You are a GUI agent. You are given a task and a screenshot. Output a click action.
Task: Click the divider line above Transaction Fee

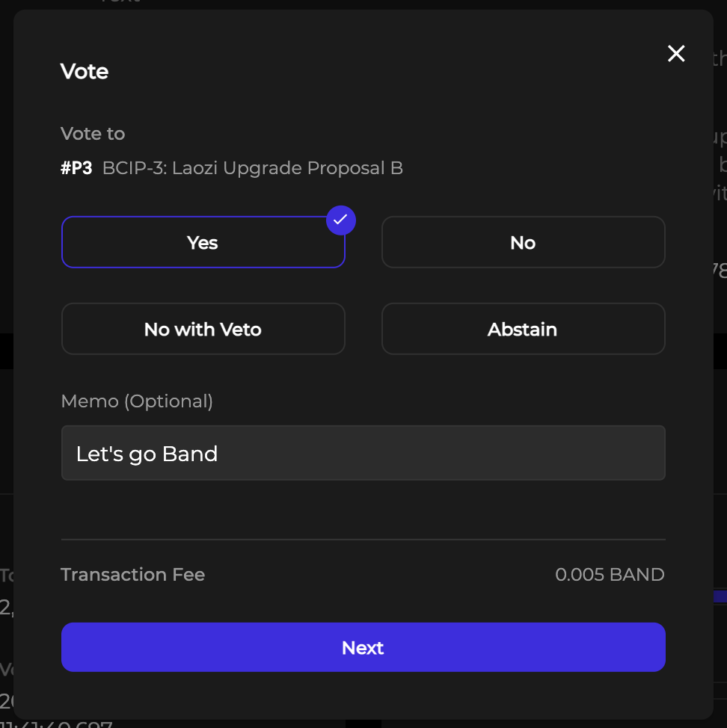[x=363, y=539]
